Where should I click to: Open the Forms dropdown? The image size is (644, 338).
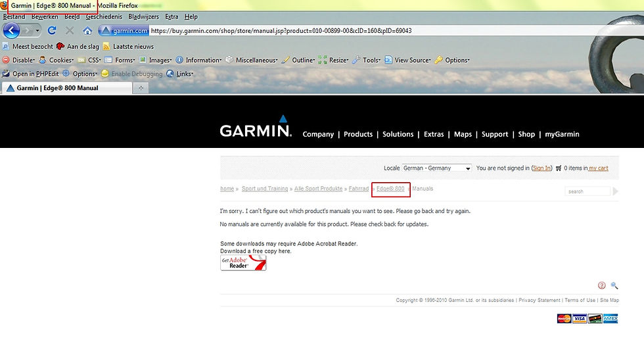pos(120,60)
